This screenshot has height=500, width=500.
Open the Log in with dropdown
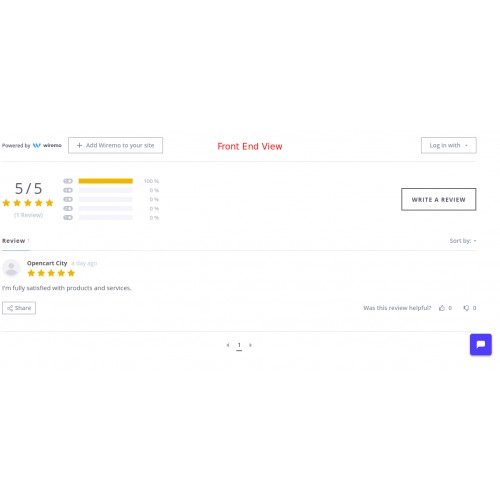pos(449,145)
